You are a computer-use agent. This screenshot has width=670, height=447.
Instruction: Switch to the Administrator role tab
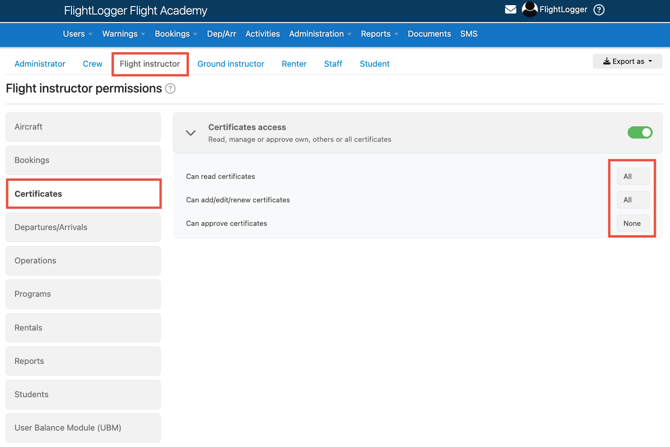[x=40, y=64]
